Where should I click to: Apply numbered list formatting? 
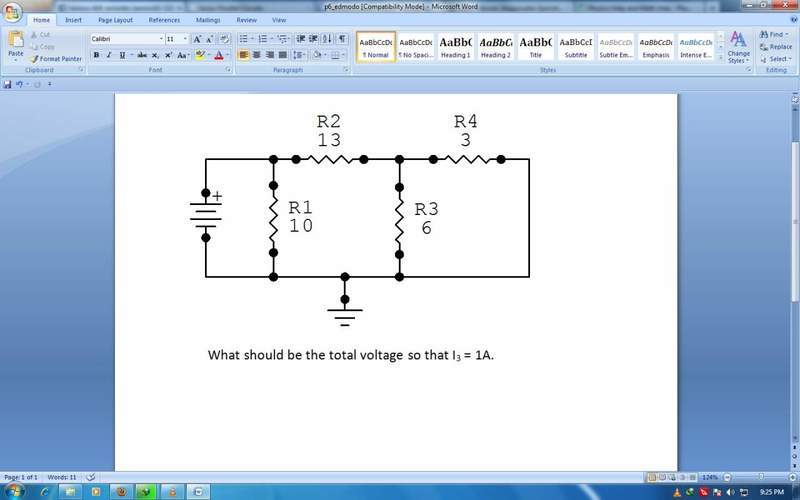tap(263, 39)
